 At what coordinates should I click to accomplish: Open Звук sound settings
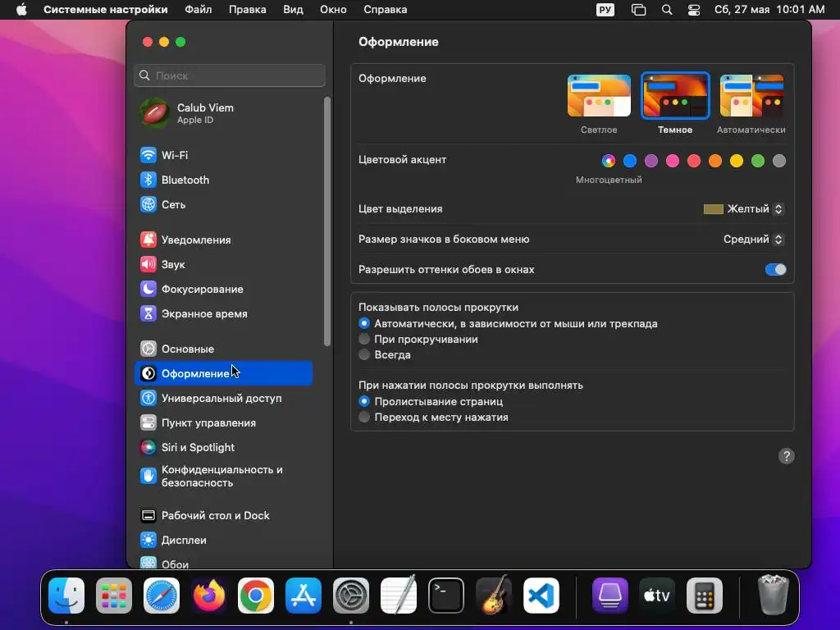click(x=223, y=265)
